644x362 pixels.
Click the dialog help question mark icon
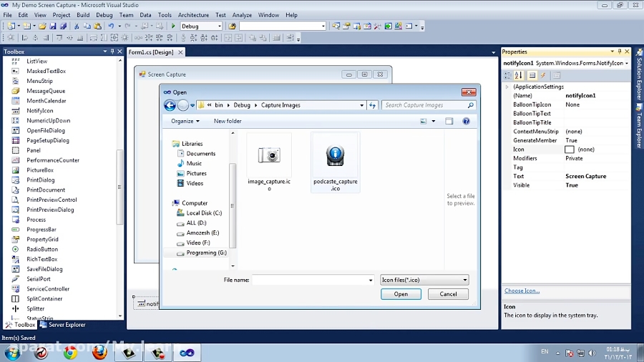pyautogui.click(x=466, y=122)
